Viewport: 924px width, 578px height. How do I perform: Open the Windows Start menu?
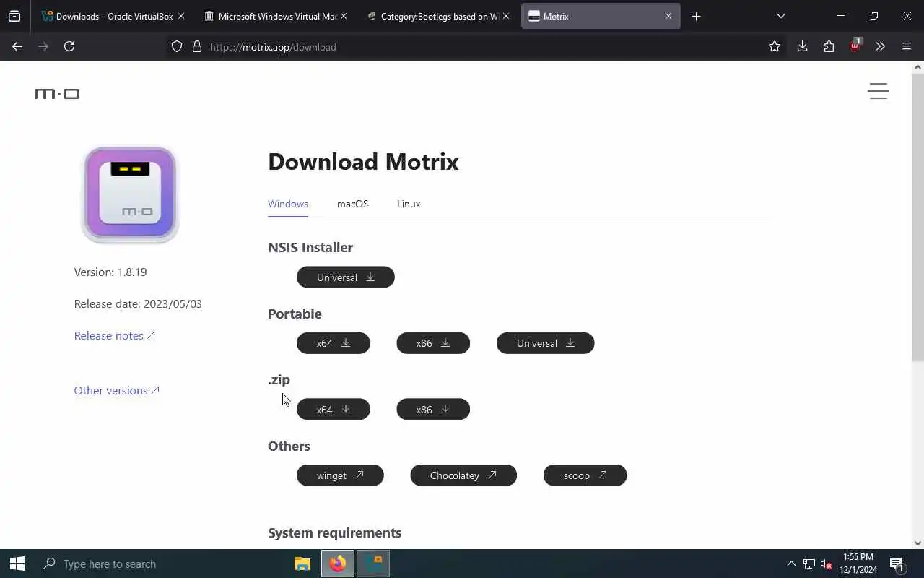[x=17, y=564]
